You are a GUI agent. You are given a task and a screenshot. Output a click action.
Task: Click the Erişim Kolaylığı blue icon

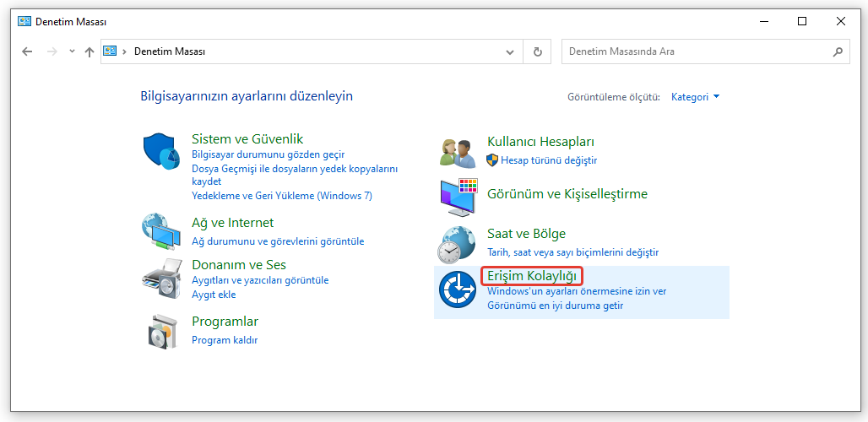458,290
